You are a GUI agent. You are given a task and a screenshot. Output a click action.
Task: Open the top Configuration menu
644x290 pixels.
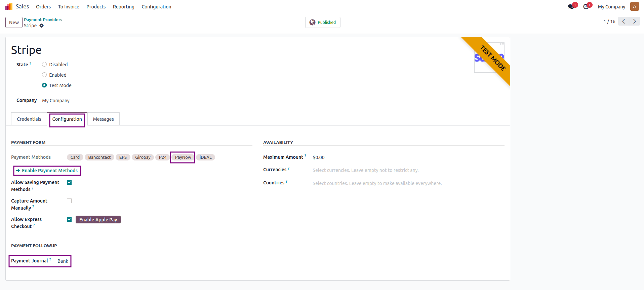pyautogui.click(x=156, y=7)
